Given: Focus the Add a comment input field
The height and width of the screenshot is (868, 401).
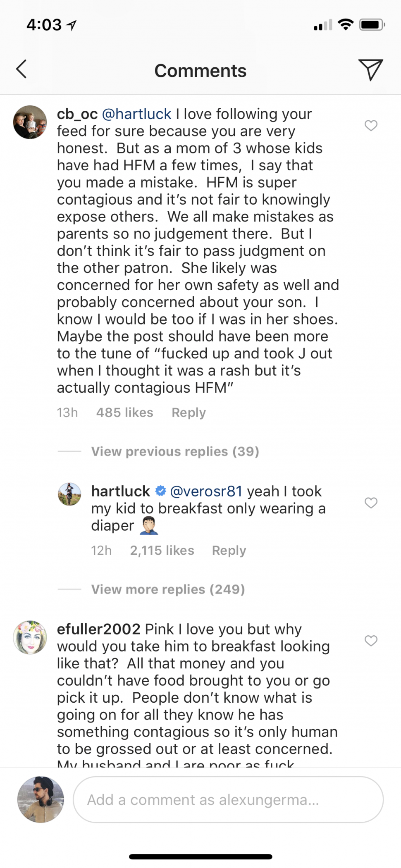Looking at the screenshot, I should coord(228,799).
